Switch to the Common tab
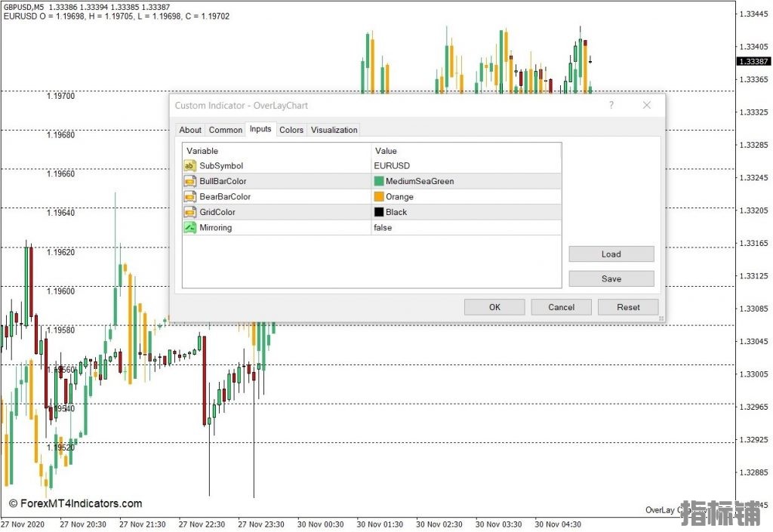The width and height of the screenshot is (773, 532). tap(226, 130)
